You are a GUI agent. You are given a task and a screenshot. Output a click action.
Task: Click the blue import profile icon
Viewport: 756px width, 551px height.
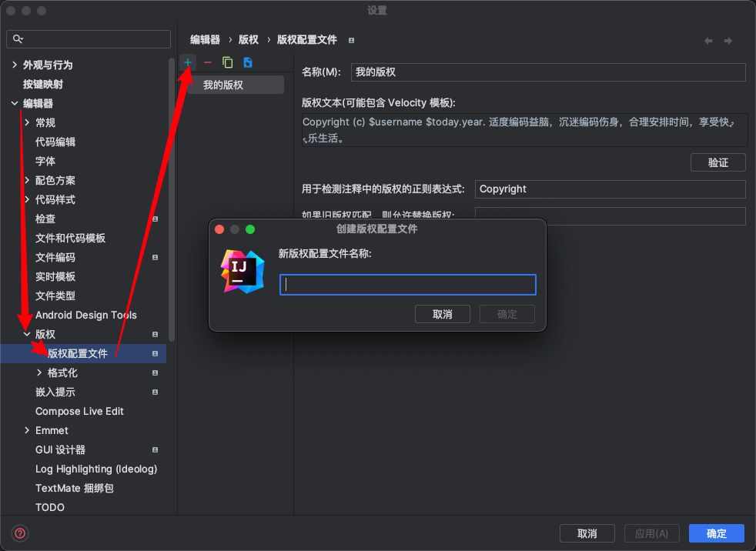tap(247, 62)
